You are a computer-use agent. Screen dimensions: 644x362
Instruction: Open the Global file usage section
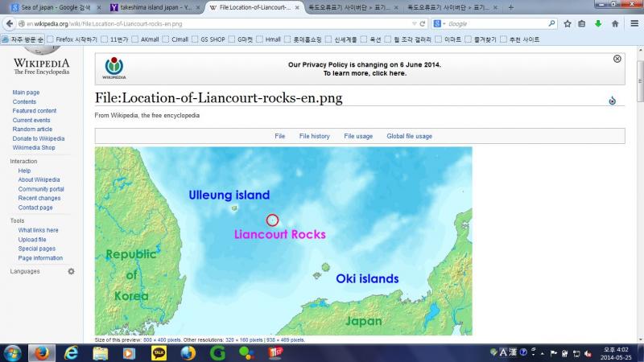point(409,136)
